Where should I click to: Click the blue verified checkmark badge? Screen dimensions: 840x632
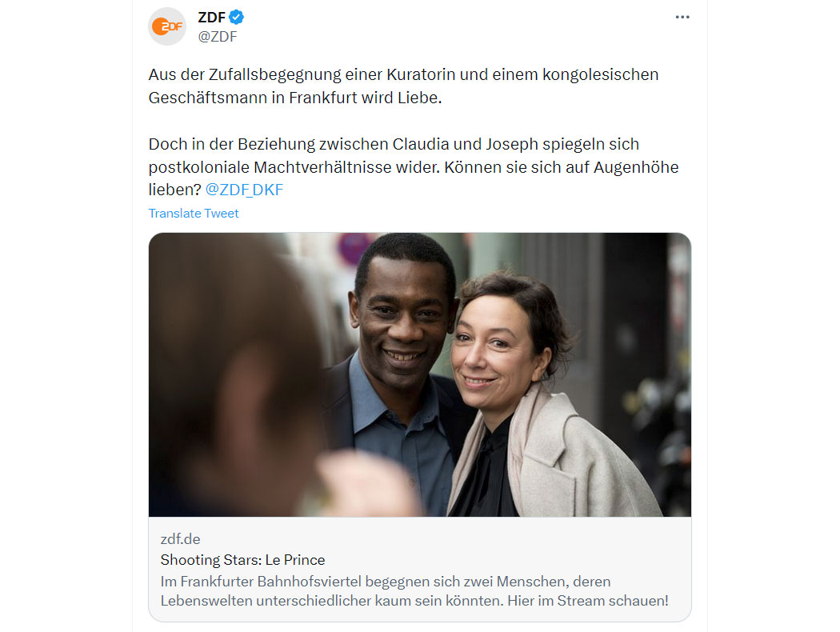tap(236, 17)
